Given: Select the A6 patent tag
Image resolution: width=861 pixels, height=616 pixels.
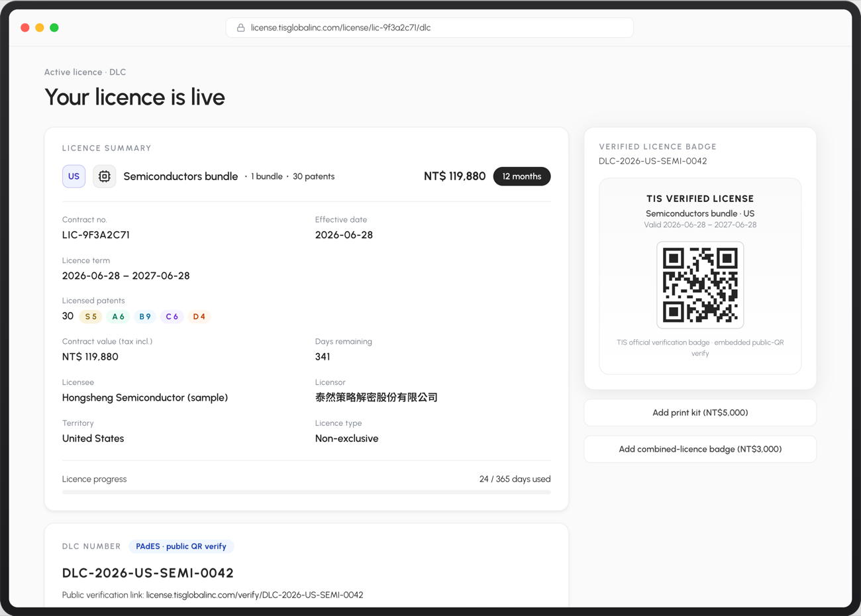Looking at the screenshot, I should point(118,317).
